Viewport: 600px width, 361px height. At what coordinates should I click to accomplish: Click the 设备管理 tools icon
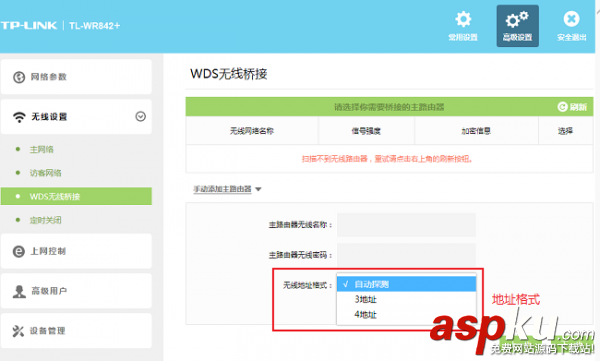[x=18, y=331]
